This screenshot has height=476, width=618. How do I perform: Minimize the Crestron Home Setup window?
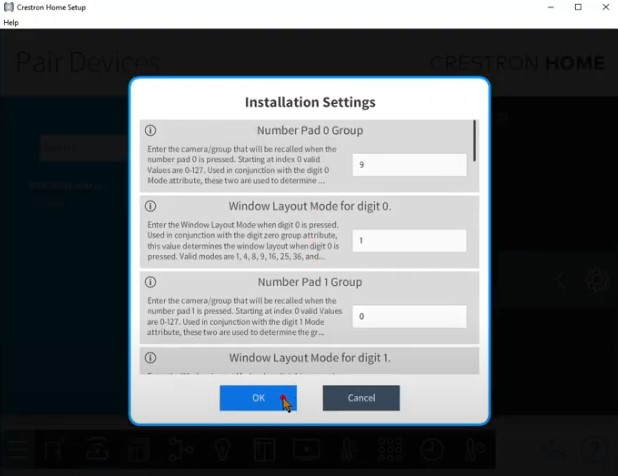click(x=551, y=7)
